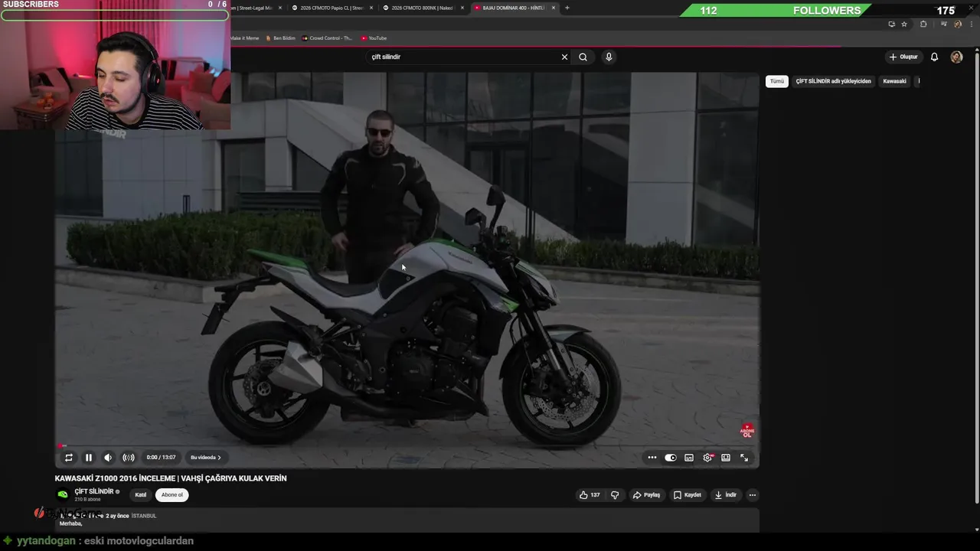Screen dimensions: 980x551
Task: Open more actions beside İndir
Action: (x=753, y=495)
